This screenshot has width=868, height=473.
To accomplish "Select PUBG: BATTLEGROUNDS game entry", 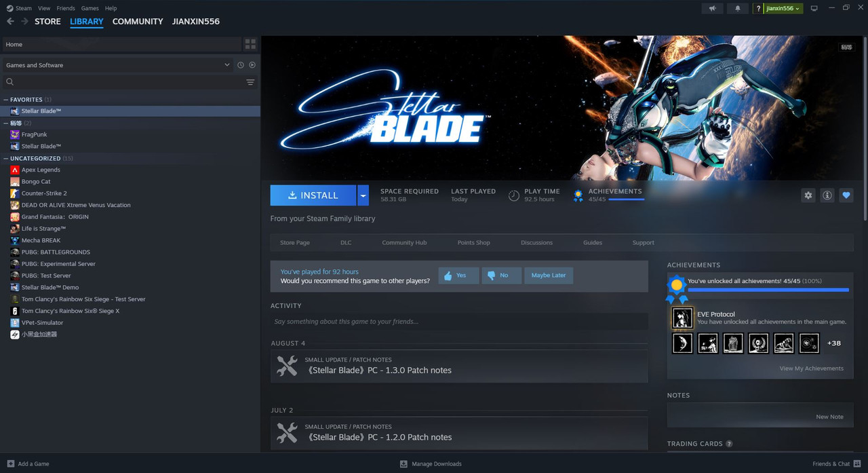I will point(56,252).
